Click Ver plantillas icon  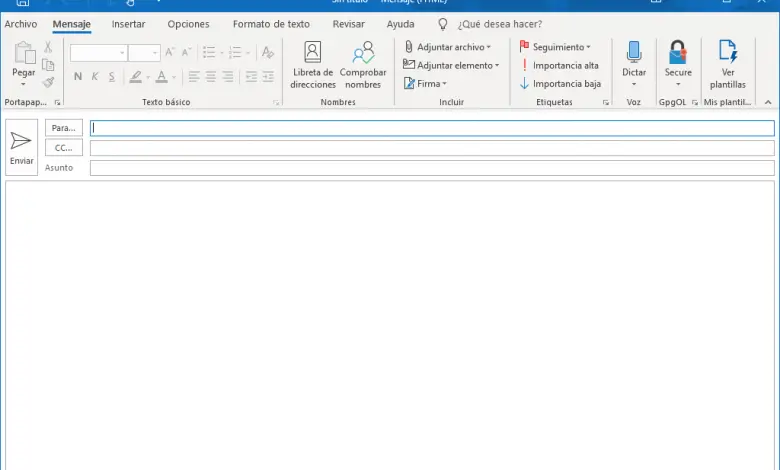[728, 52]
